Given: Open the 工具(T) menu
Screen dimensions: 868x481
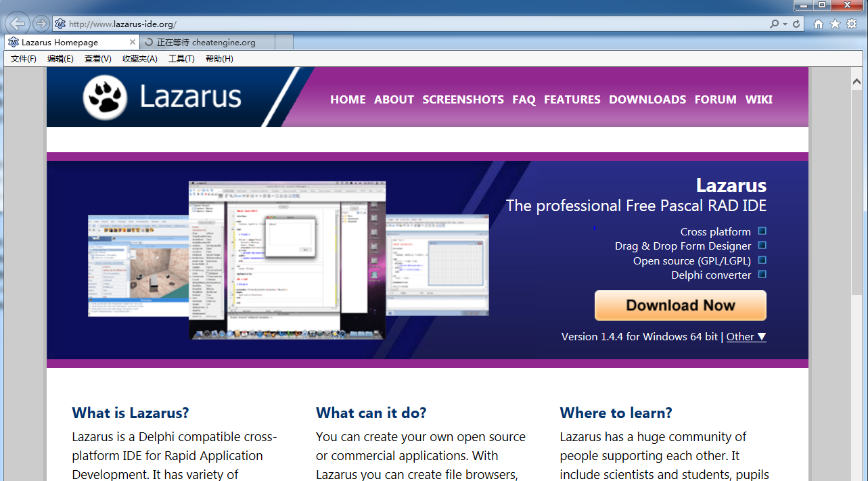Looking at the screenshot, I should tap(181, 59).
